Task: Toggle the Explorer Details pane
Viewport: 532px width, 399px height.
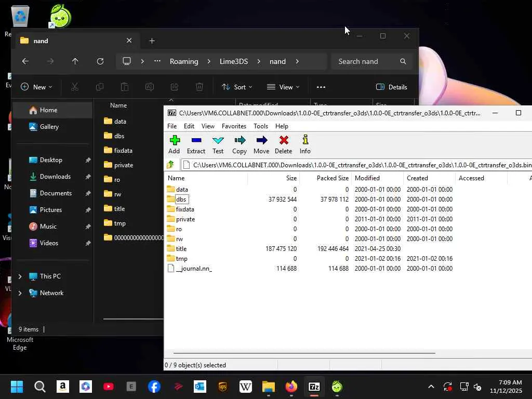Action: (x=392, y=87)
